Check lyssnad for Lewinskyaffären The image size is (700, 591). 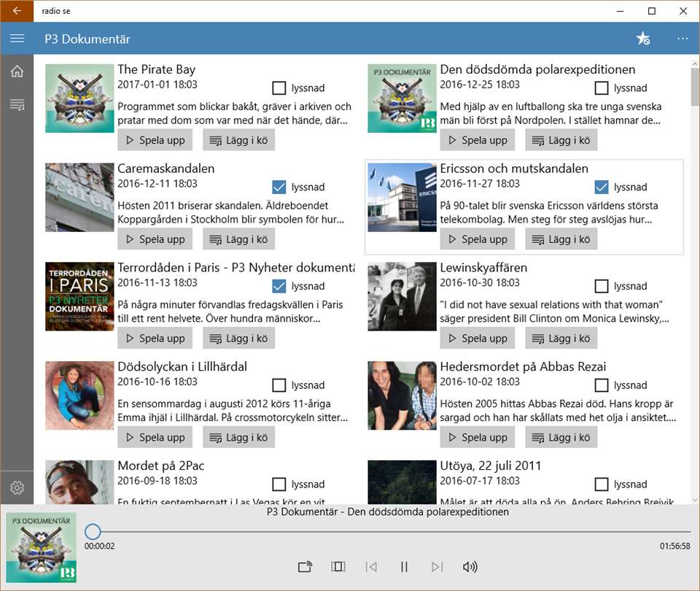[x=602, y=286]
